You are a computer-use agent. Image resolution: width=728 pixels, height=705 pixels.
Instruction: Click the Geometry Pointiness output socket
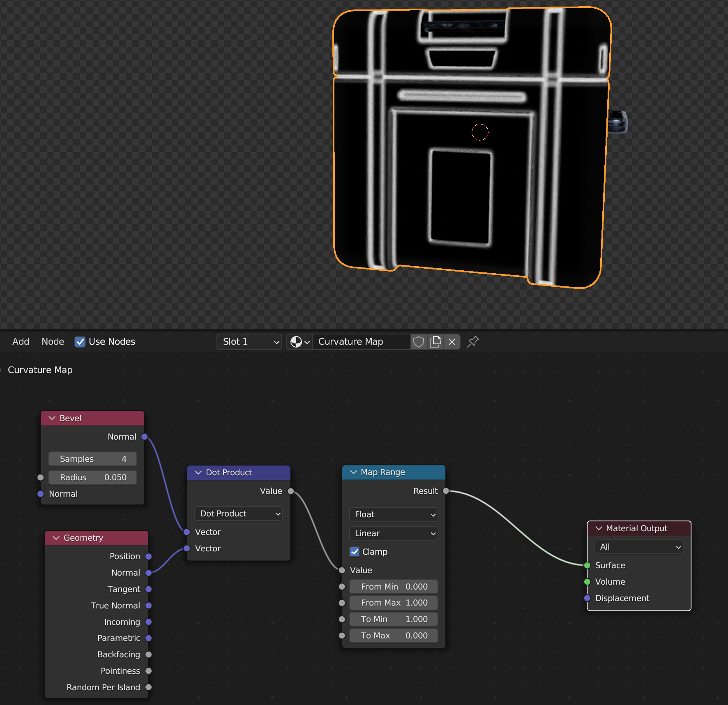pos(149,671)
